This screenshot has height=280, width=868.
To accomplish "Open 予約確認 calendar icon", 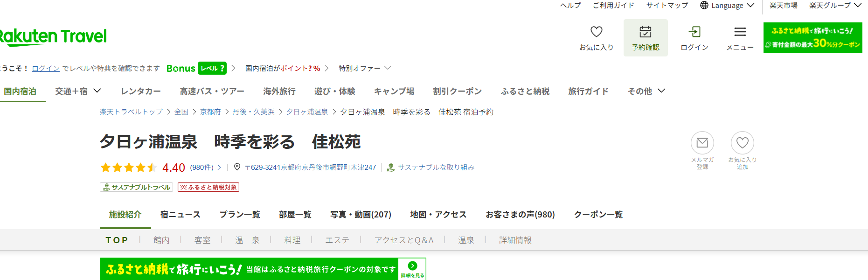I will point(646,32).
